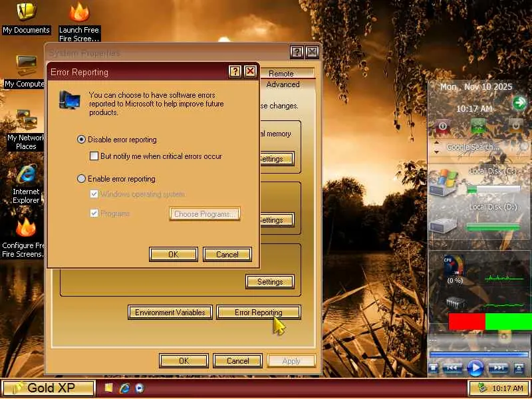532x399 pixels.
Task: Click bottom Settings button in System Properties
Action: click(x=270, y=281)
